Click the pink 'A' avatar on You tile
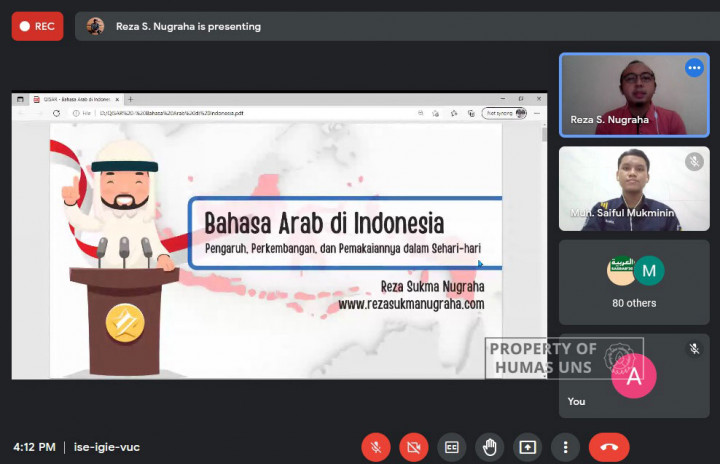 point(634,376)
